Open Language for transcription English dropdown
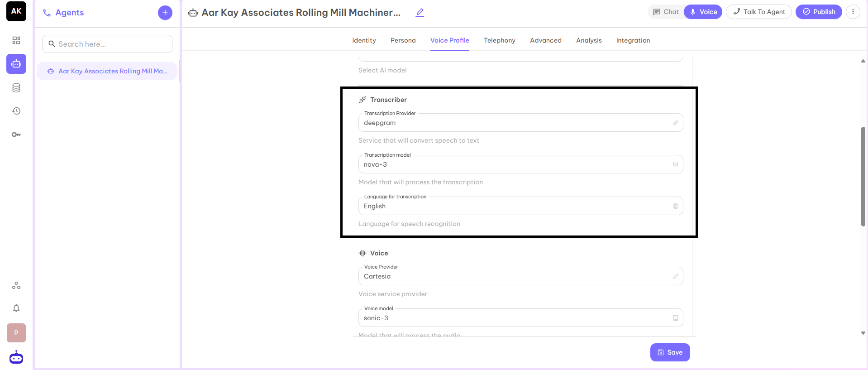 (x=520, y=206)
